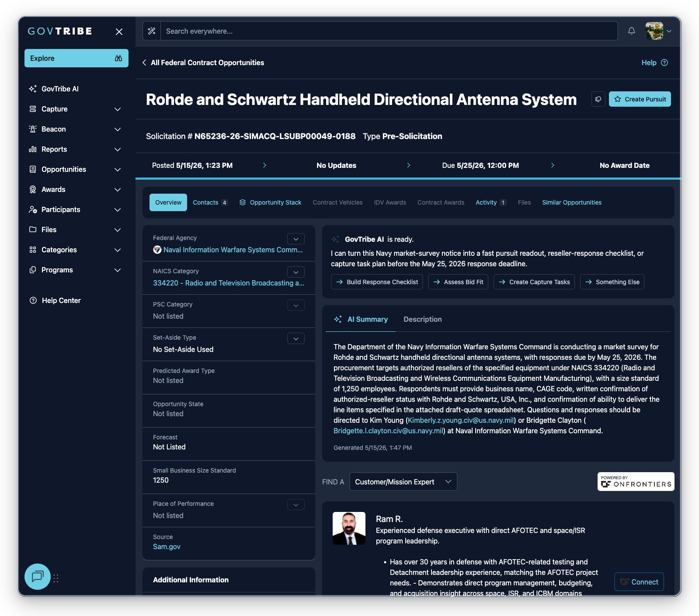Screen dimensions: 699x616
Task: Expand the Beacon sidebar section
Action: [x=118, y=129]
